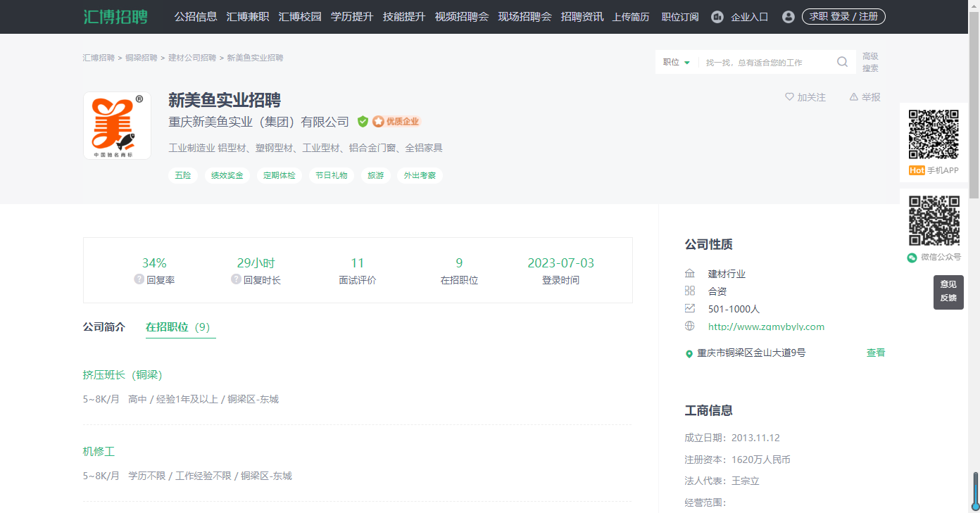Image resolution: width=980 pixels, height=513 pixels.
Task: Click the 新美鱼 company logo image
Action: (x=117, y=125)
